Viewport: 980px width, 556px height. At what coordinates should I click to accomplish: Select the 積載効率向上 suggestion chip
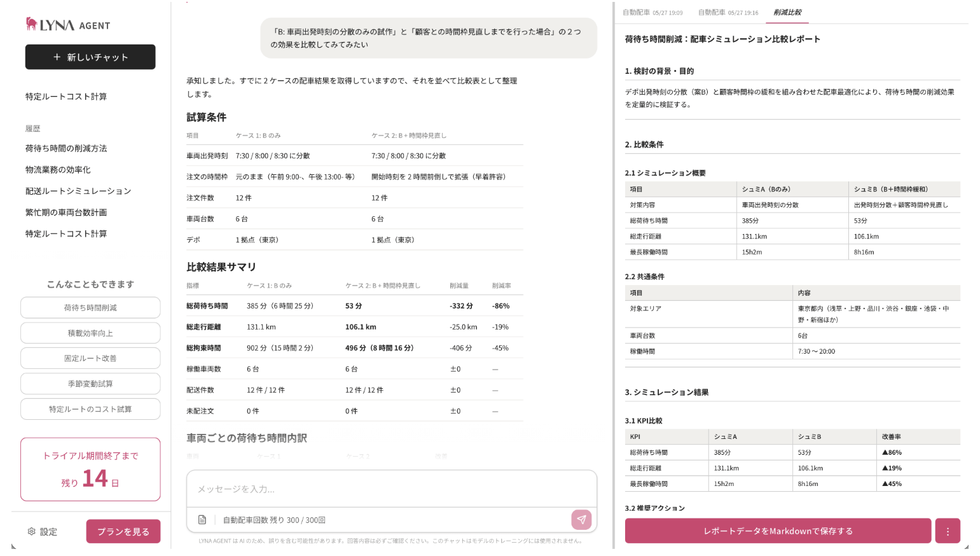tap(90, 333)
